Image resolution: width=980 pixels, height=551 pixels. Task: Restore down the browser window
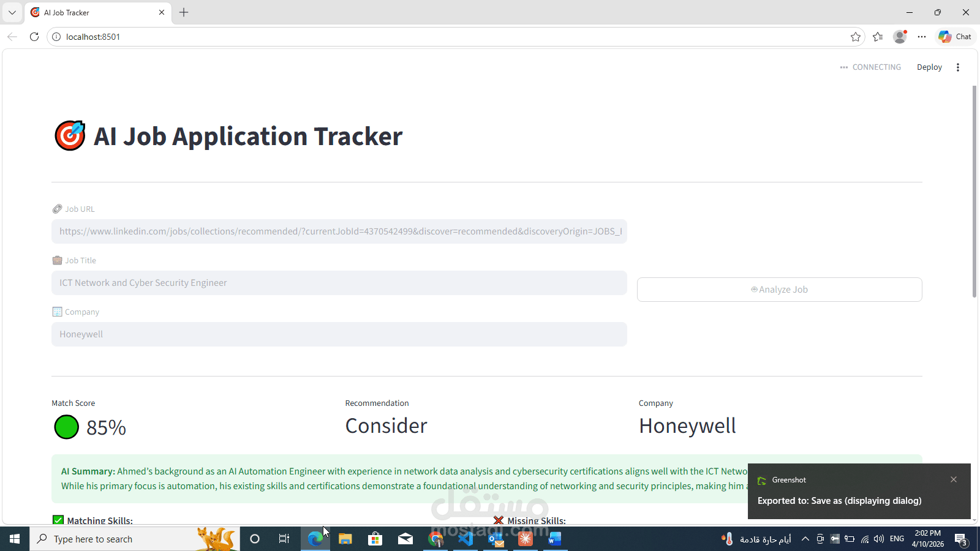tap(938, 12)
